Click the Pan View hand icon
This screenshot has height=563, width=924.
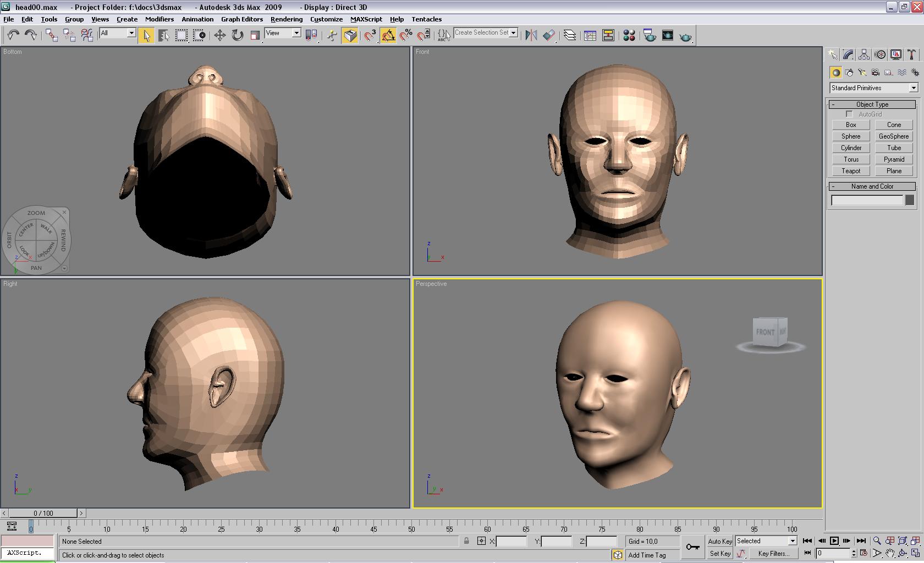889,553
